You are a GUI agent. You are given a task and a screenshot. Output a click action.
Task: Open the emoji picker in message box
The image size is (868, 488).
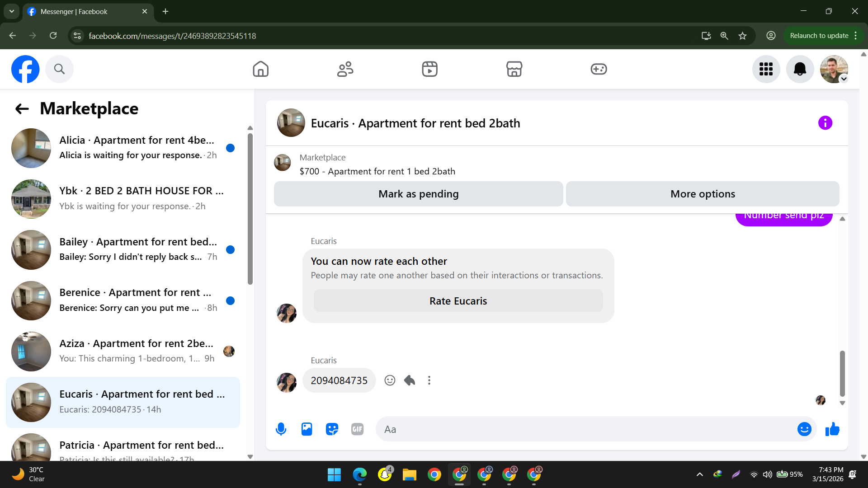point(804,429)
